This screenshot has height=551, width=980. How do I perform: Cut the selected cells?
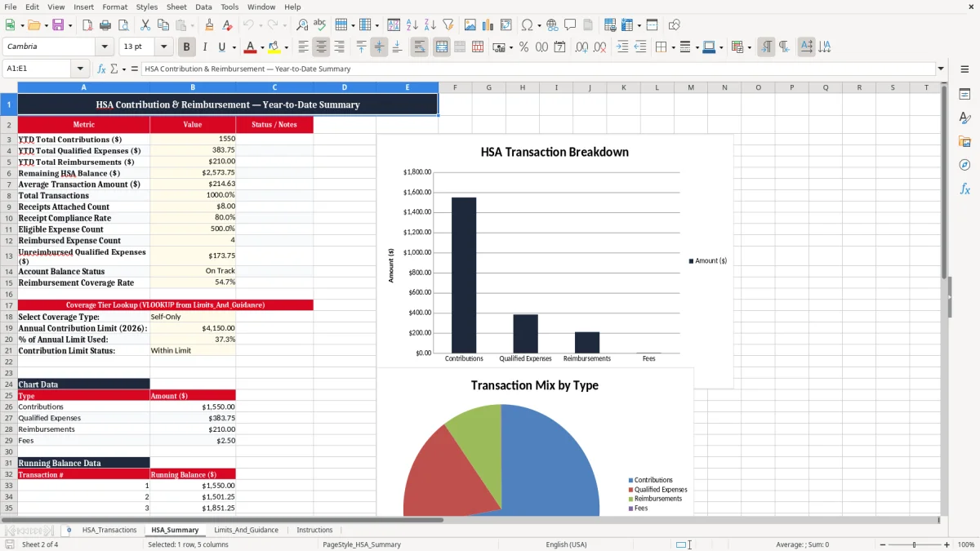click(x=145, y=25)
